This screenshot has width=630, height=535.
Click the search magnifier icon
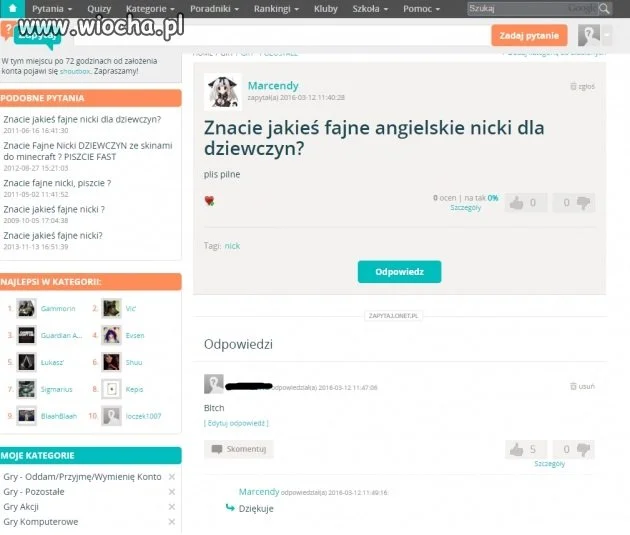604,8
